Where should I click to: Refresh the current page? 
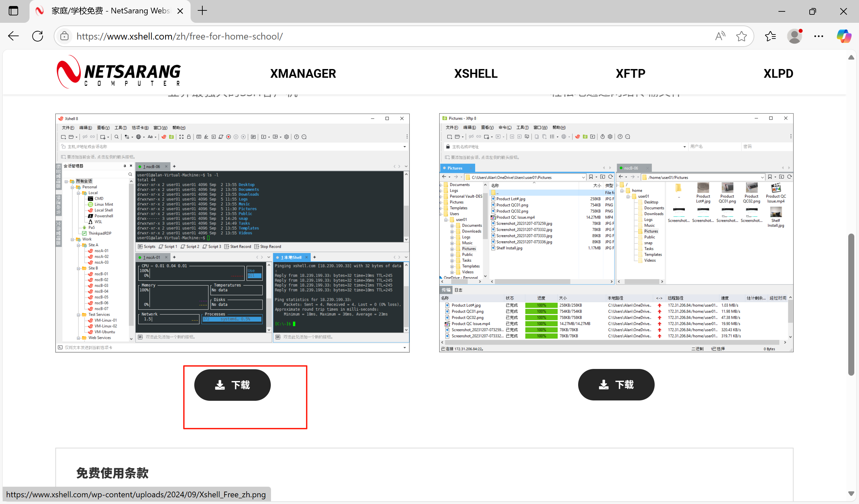(38, 36)
